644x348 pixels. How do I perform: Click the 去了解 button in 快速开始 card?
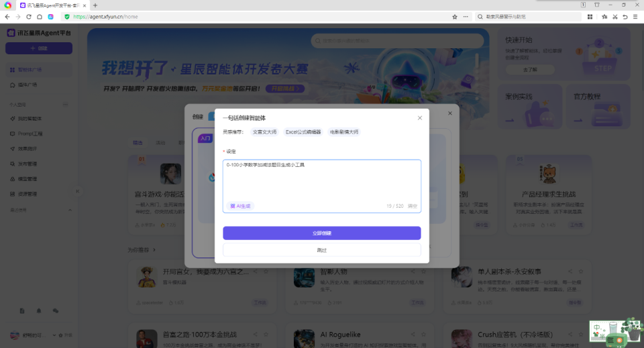530,70
